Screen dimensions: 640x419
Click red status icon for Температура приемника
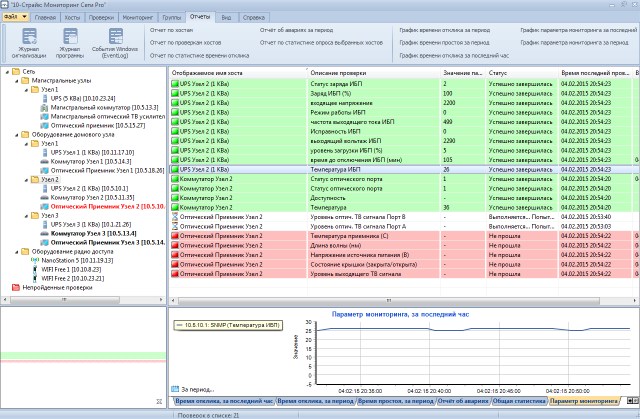coord(175,236)
